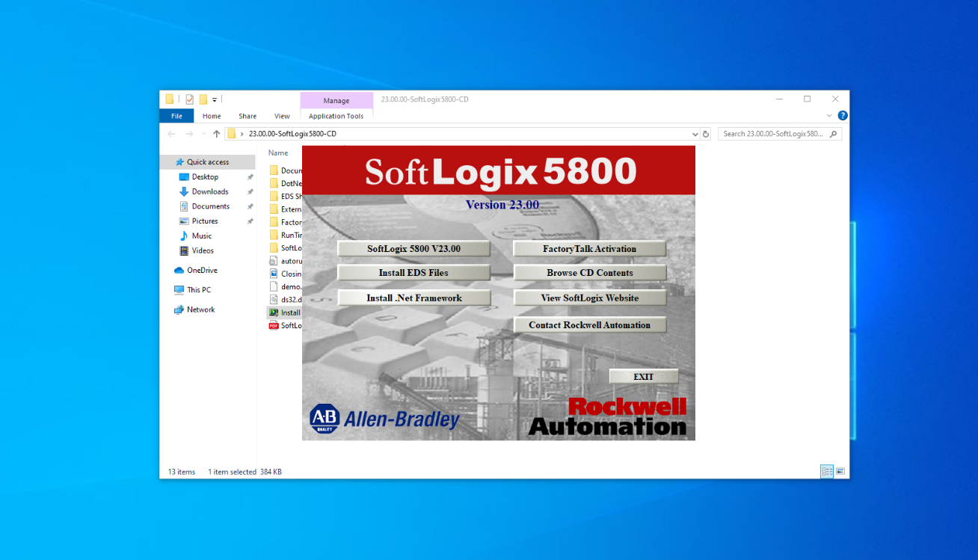Open Pictures in navigation pane
The height and width of the screenshot is (560, 978).
[205, 221]
